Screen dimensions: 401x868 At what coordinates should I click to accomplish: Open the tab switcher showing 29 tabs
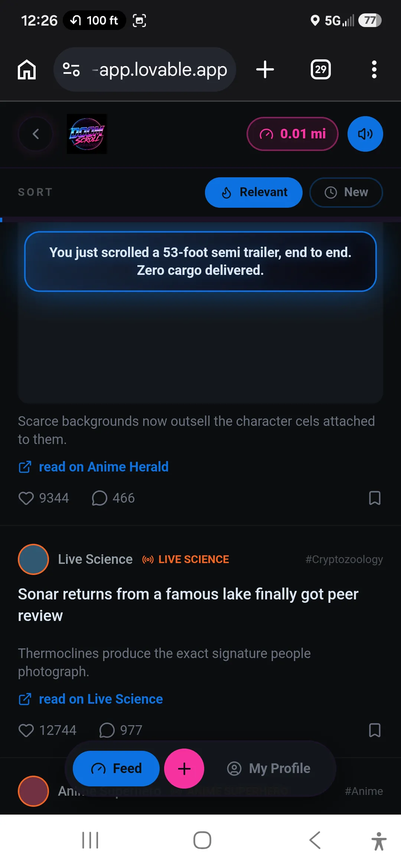320,69
